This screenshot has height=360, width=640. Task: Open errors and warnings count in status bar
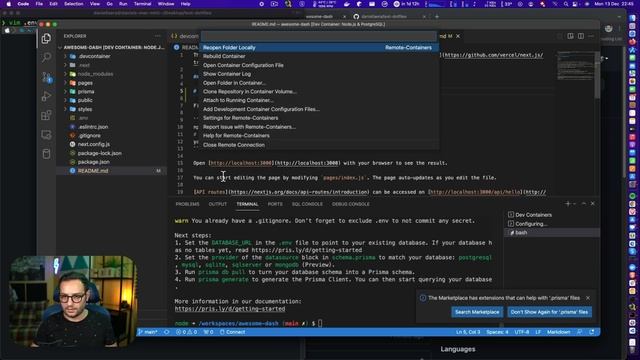[x=186, y=332]
